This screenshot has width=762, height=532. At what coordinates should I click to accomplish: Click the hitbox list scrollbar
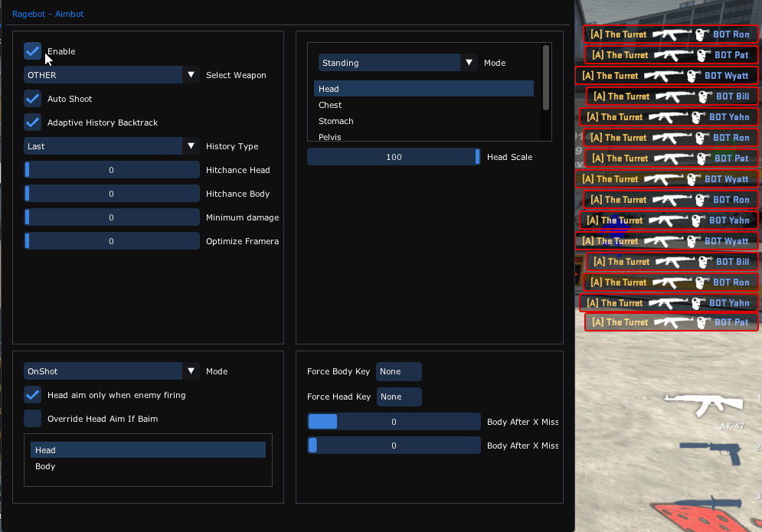(x=546, y=78)
